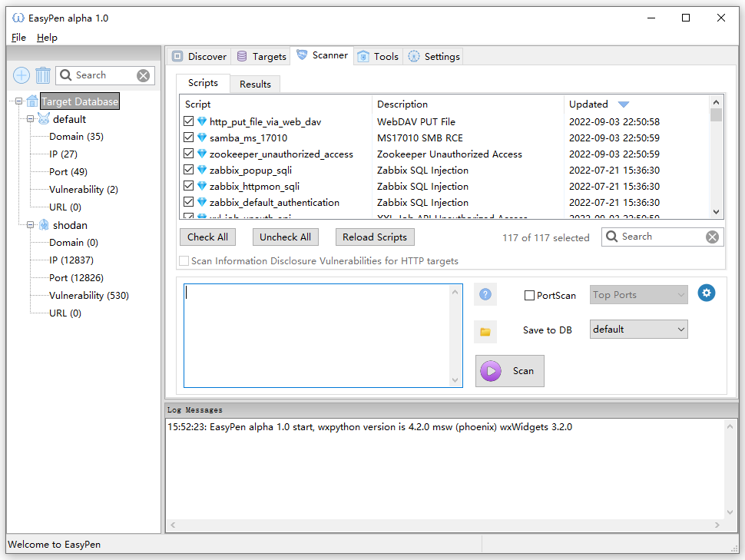Click the Uncheck All button
745x560 pixels.
285,237
